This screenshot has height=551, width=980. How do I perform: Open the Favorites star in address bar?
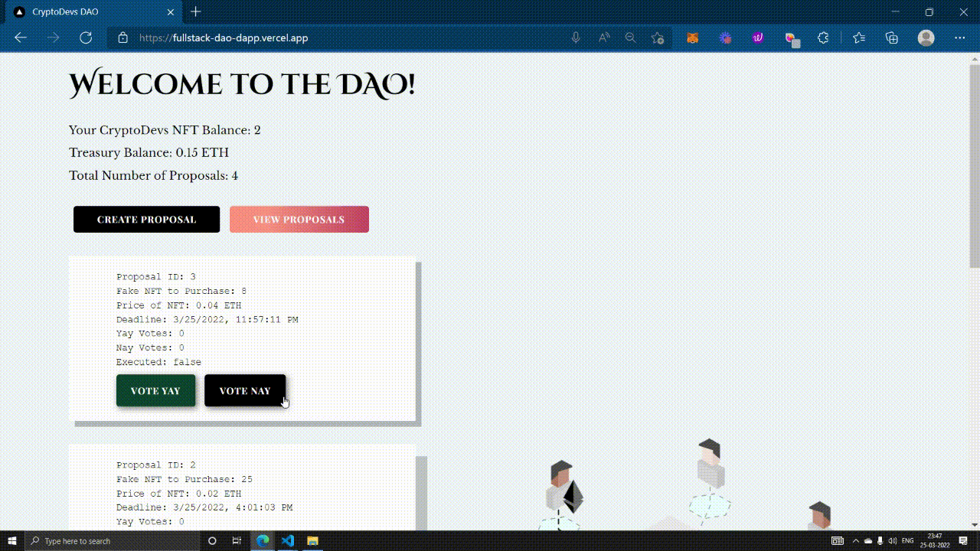[x=657, y=37]
